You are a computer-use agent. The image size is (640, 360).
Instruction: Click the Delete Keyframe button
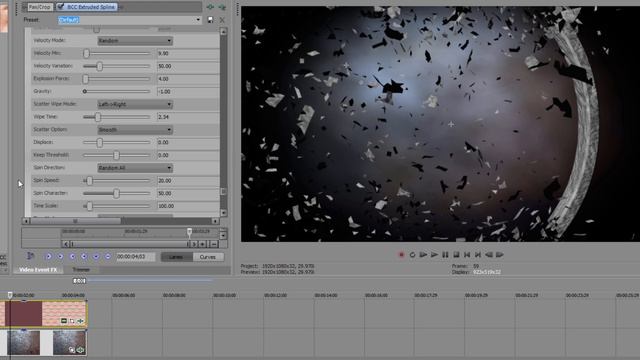click(107, 256)
